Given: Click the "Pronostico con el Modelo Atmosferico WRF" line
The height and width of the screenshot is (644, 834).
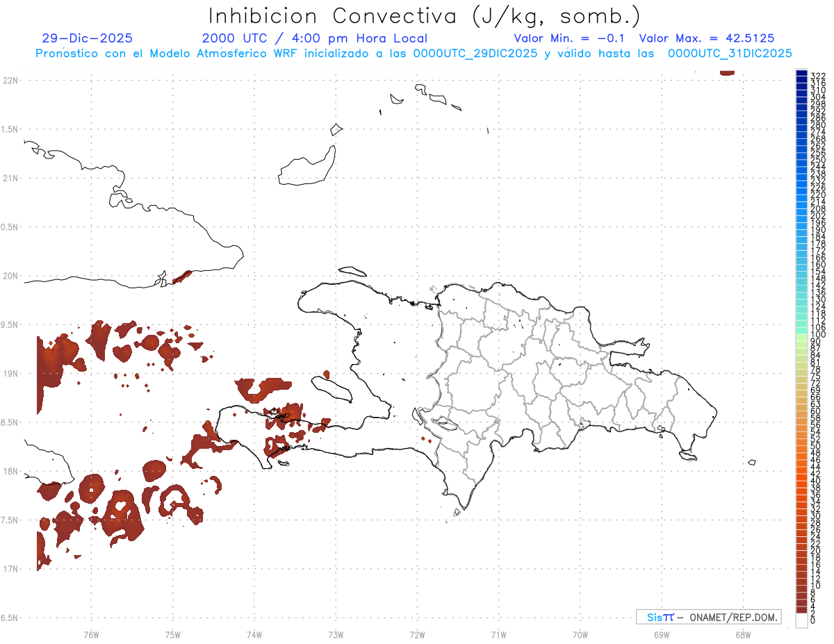Looking at the screenshot, I should point(414,53).
